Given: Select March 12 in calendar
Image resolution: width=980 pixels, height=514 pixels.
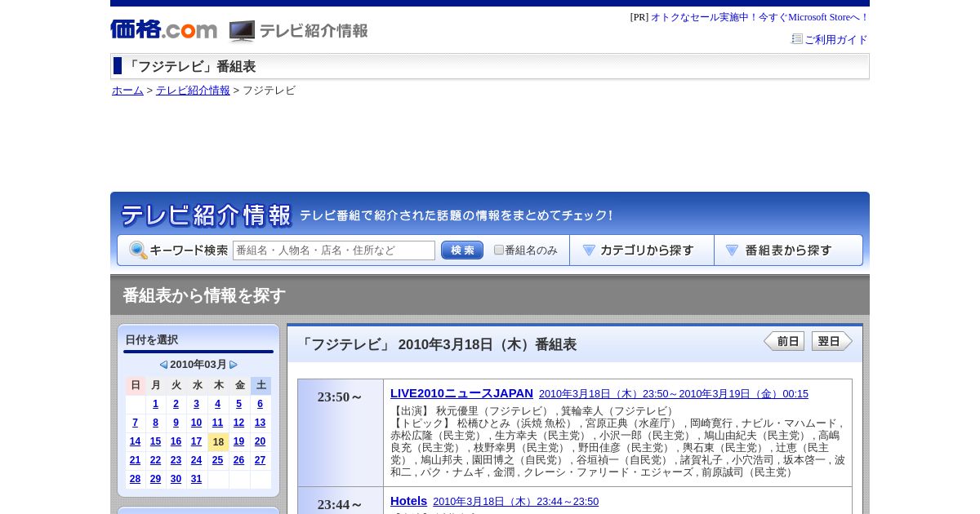Looking at the screenshot, I should [238, 423].
